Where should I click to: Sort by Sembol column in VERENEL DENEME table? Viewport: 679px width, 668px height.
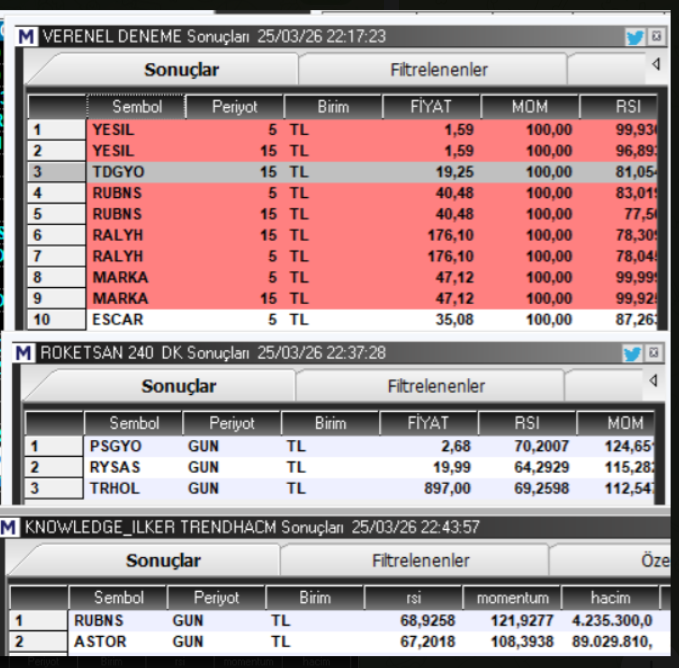click(x=136, y=106)
